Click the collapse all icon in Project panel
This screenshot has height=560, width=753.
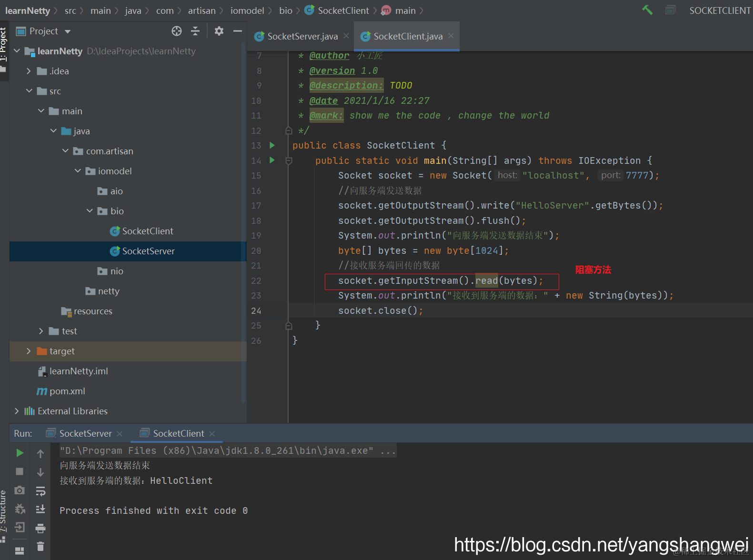[x=195, y=31]
